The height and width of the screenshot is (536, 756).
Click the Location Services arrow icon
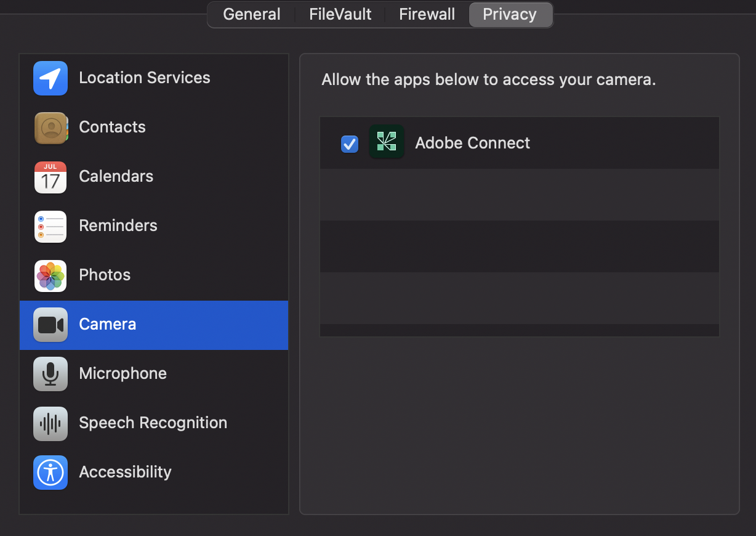50,78
